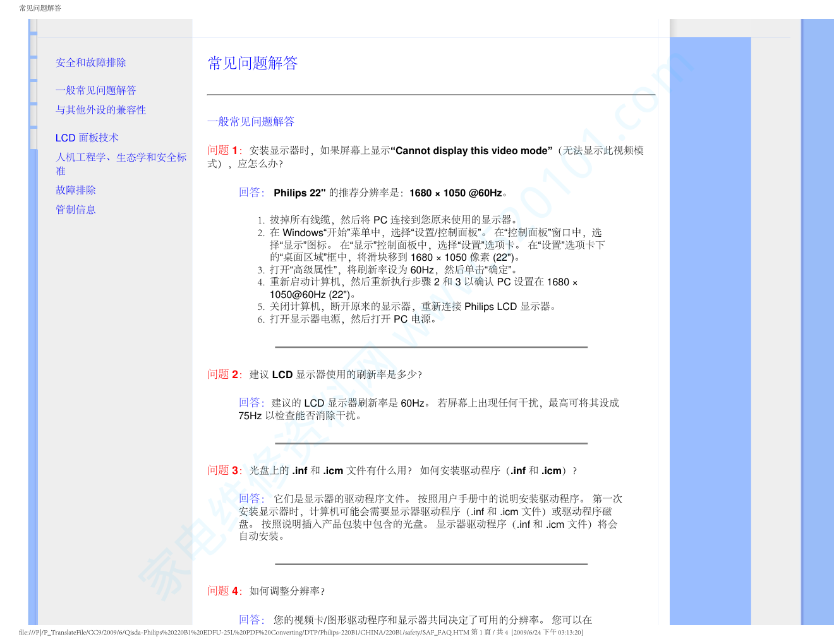The image size is (834, 644).
Task: Click the red 问题 1 label
Action: click(225, 150)
